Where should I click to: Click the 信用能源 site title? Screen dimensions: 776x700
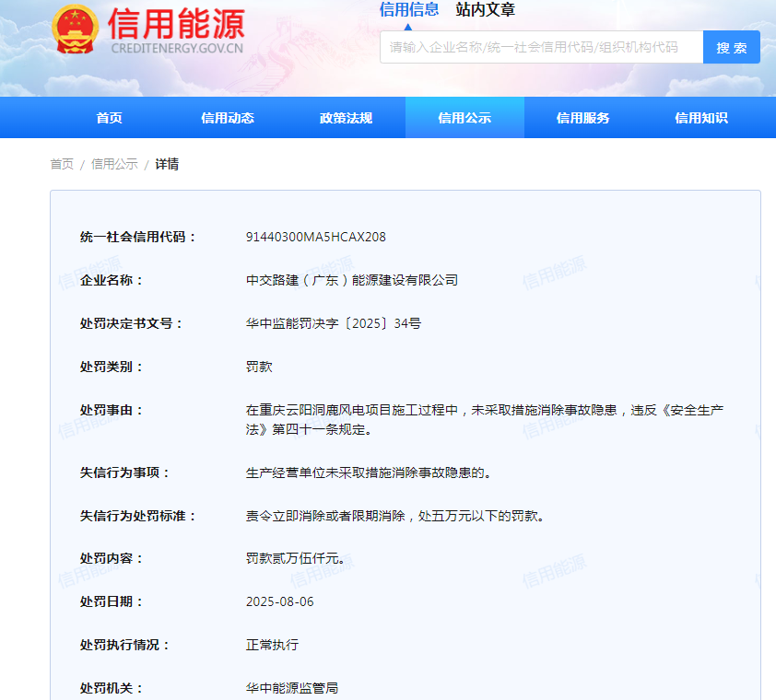[x=176, y=24]
